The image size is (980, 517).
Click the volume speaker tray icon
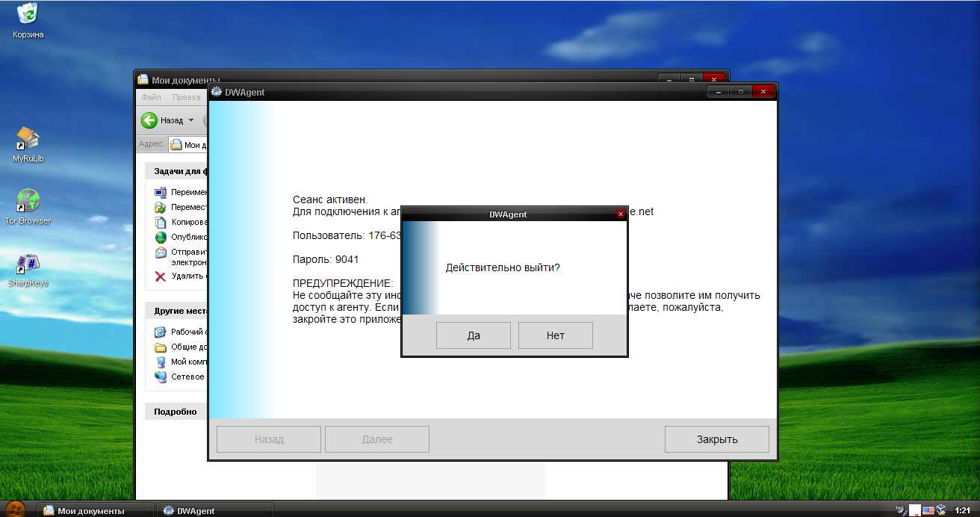coord(902,510)
